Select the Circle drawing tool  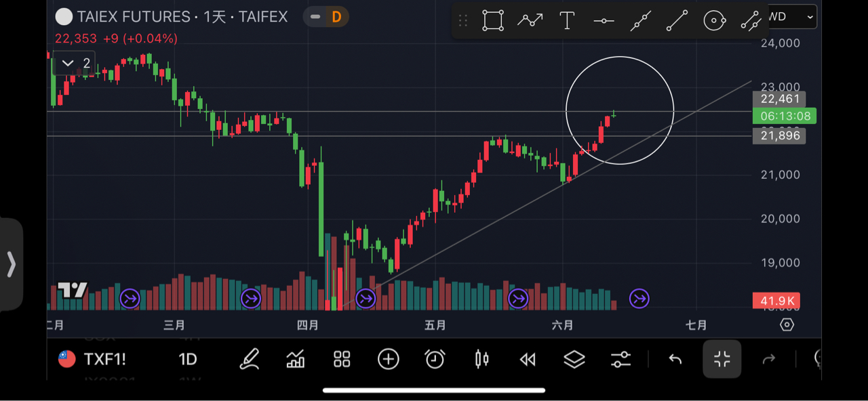click(715, 20)
